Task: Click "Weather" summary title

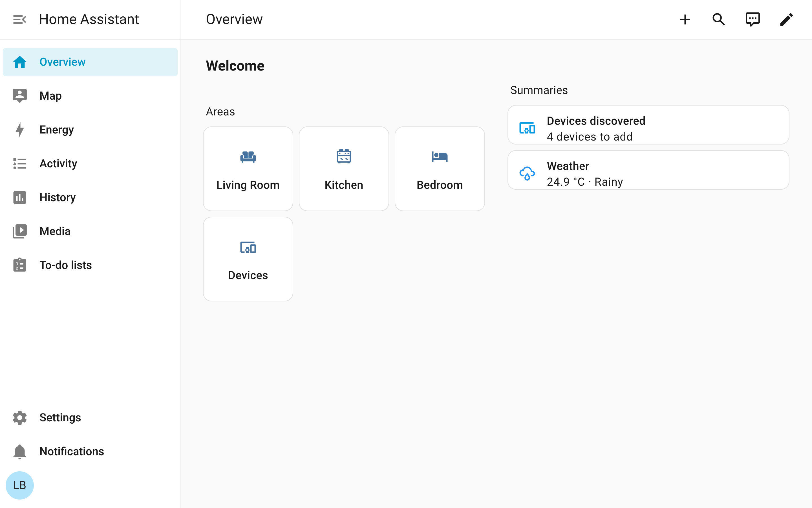Action: click(568, 166)
